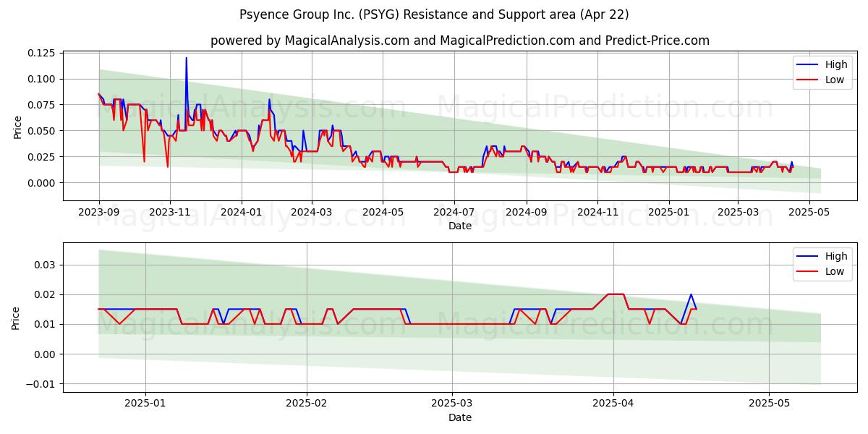Click 'Low' in the bottom chart legend
Viewport: 868px width, 434px height.
pos(835,271)
